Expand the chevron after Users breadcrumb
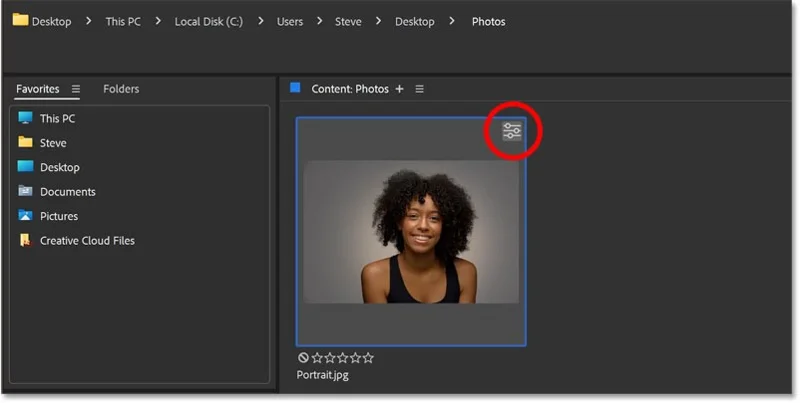This screenshot has width=800, height=403. click(319, 21)
